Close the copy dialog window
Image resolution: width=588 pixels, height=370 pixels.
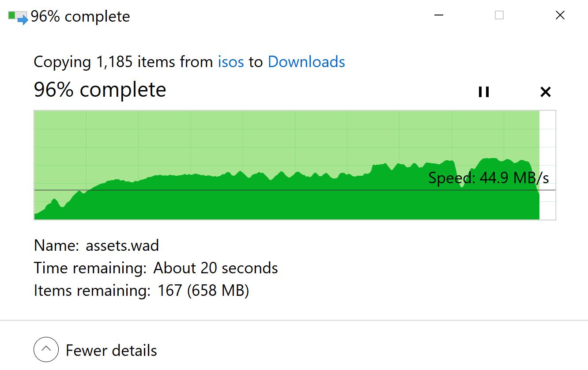click(x=560, y=15)
